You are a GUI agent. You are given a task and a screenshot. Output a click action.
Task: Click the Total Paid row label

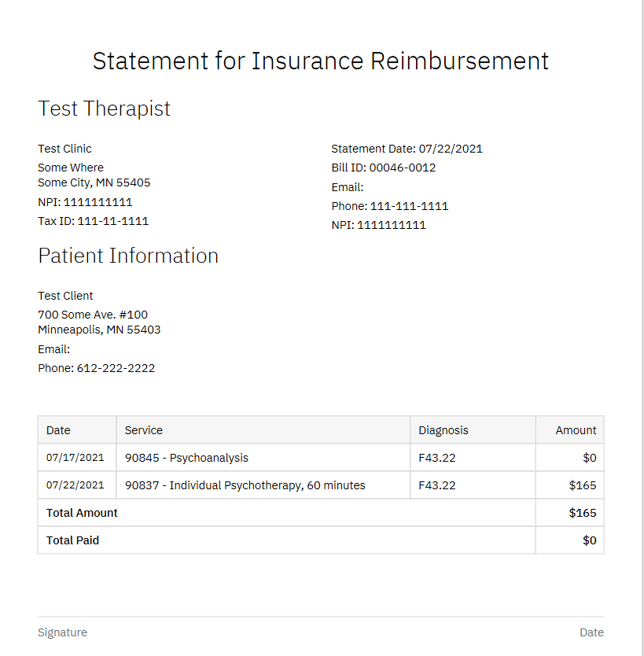pos(72,540)
